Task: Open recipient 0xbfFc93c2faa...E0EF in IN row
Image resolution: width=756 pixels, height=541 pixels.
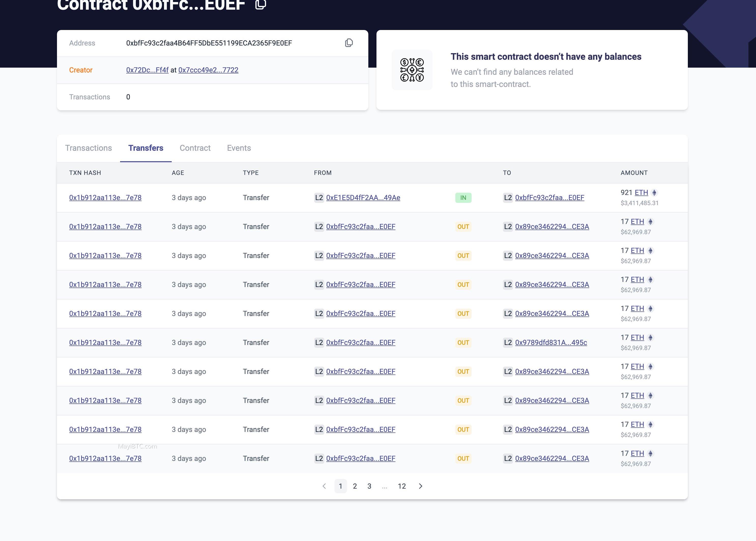Action: (x=549, y=198)
